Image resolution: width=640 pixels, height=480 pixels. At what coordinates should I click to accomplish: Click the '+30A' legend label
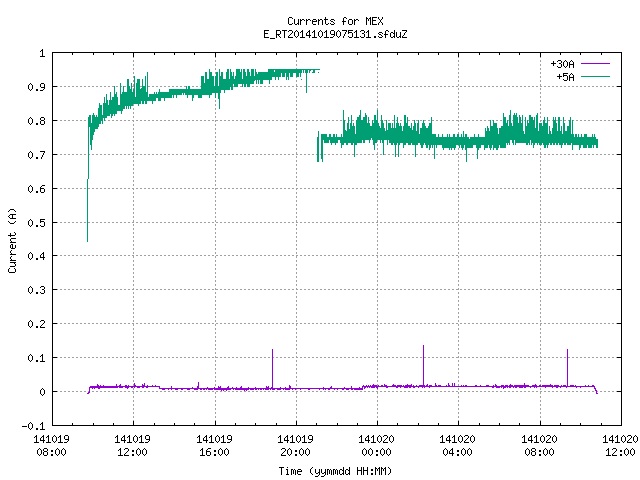(x=562, y=64)
